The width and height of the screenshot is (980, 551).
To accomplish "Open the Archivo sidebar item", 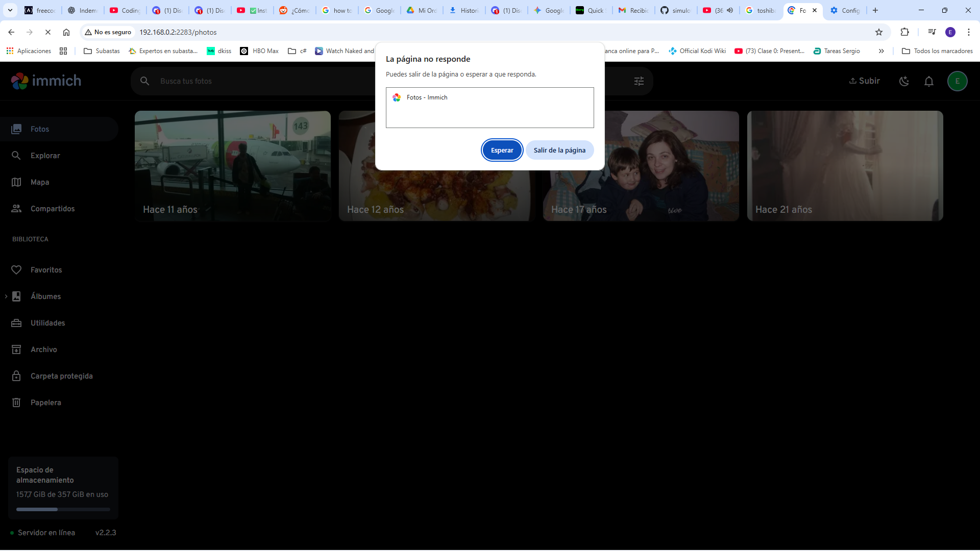I will click(x=43, y=349).
